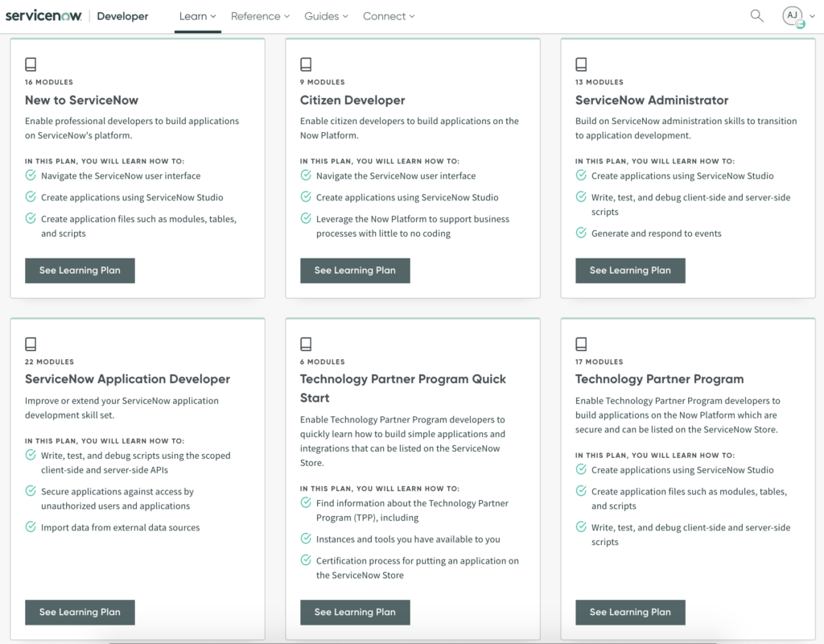824x644 pixels.
Task: Click the '13 MODULES' label
Action: pyautogui.click(x=599, y=82)
